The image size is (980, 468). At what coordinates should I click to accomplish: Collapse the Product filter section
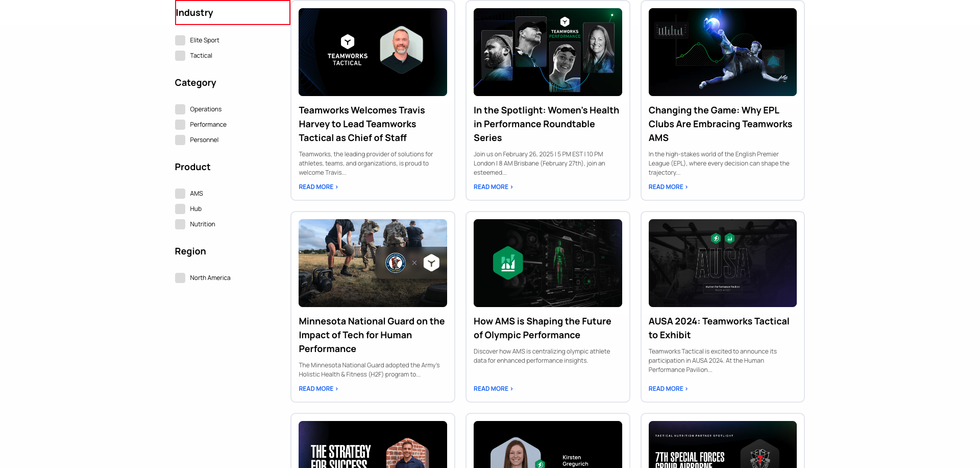(x=192, y=167)
